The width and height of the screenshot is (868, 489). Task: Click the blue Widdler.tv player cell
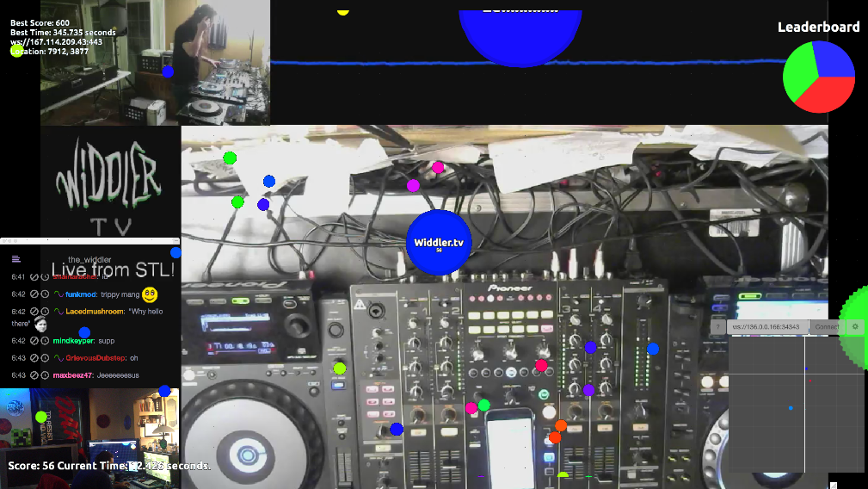click(439, 243)
